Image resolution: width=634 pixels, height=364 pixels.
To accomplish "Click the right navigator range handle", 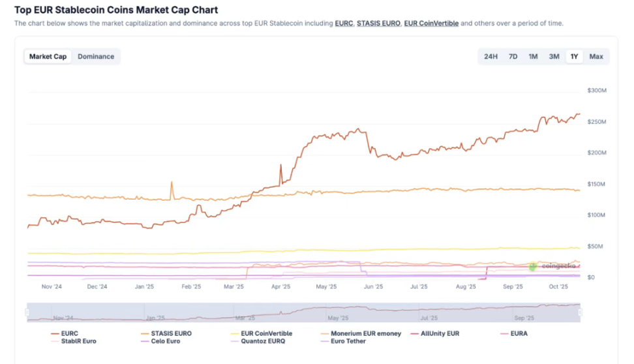I will click(580, 312).
